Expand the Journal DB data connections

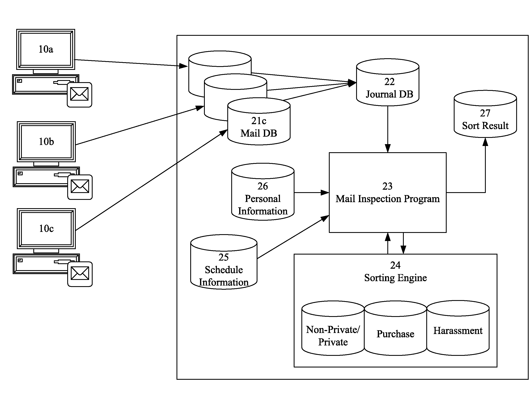click(375, 83)
